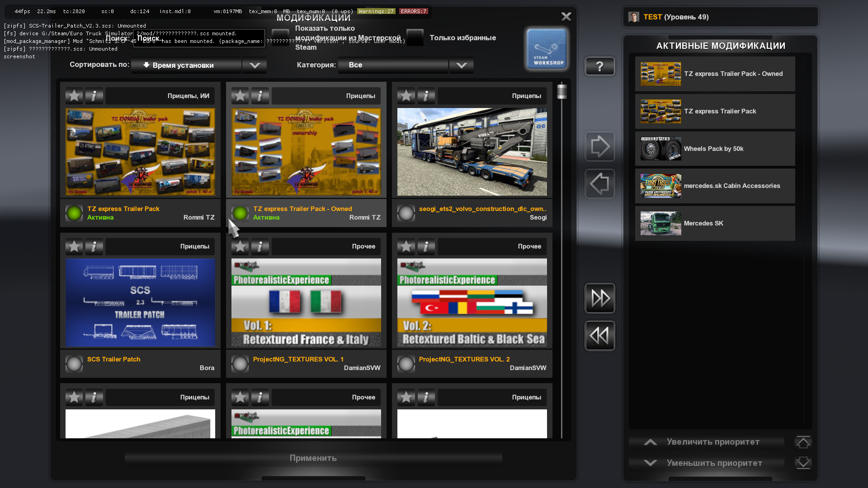Open the SCS Trailer Patch title link
The width and height of the screenshot is (868, 488).
click(x=113, y=359)
